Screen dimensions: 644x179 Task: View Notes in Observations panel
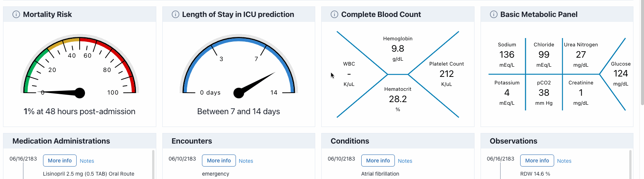click(564, 161)
